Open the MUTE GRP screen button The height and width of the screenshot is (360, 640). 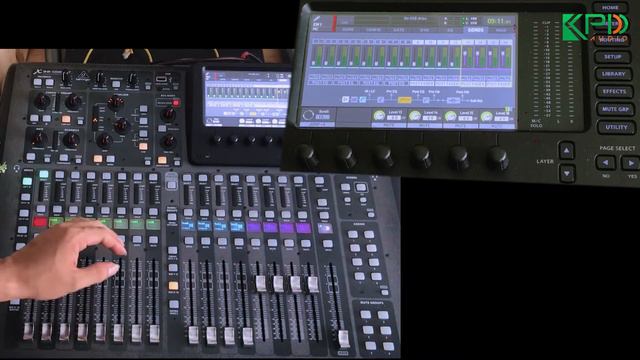click(x=615, y=109)
